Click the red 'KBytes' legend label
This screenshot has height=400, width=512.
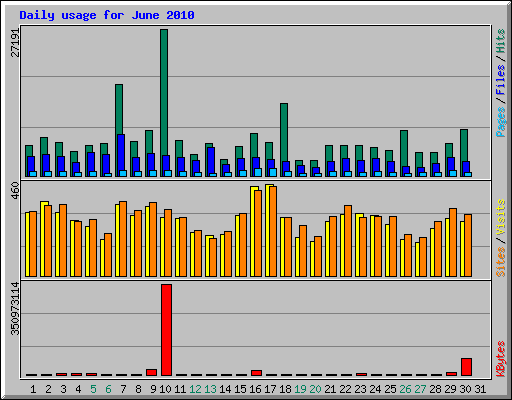(x=500, y=359)
